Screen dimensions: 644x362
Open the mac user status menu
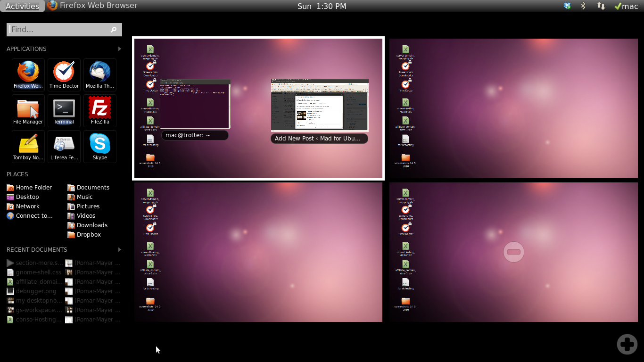[x=626, y=6]
